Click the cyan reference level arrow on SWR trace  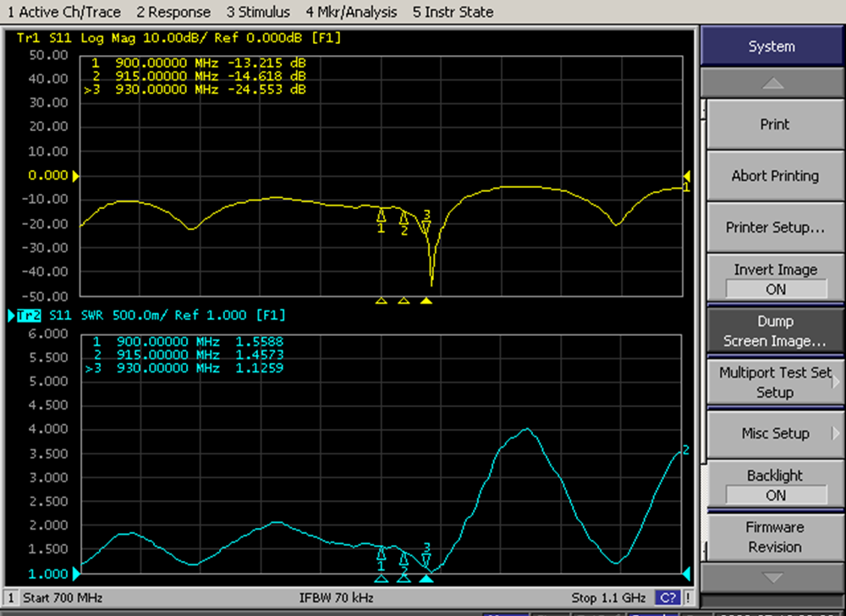[75, 574]
